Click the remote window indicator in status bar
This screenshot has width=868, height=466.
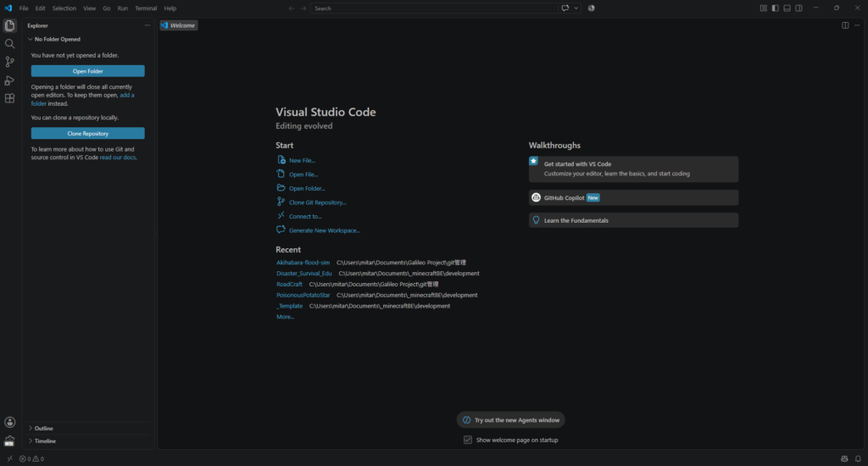[9, 459]
